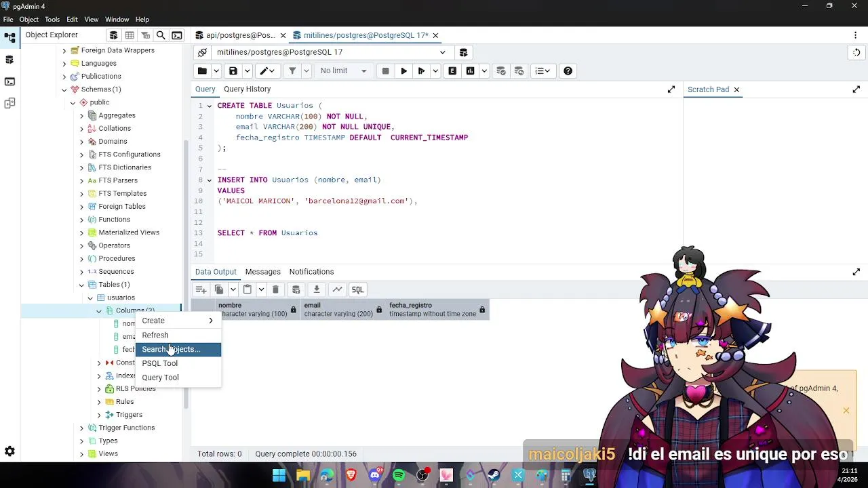Click the View Data table icon in Object Explorer
The height and width of the screenshot is (488, 868).
129,35
